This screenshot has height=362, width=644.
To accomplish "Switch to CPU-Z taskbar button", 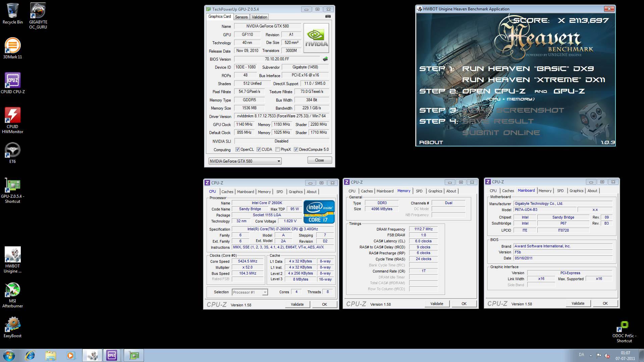I will point(112,355).
